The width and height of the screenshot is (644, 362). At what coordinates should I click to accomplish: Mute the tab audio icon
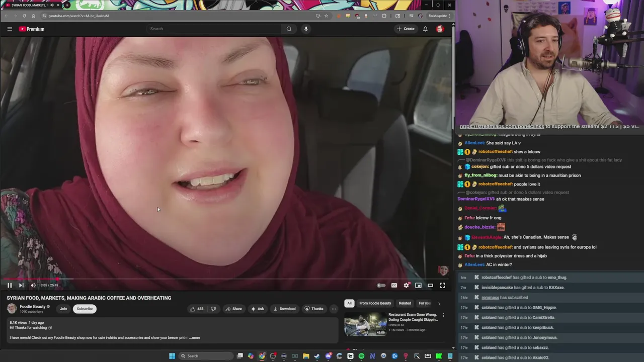click(52, 5)
